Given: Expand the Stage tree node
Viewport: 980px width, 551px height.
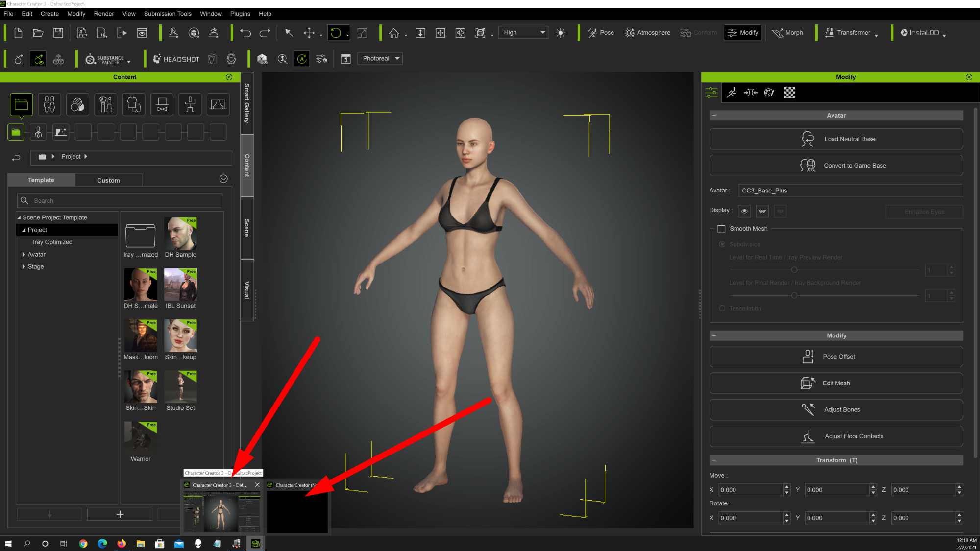Looking at the screenshot, I should coord(24,266).
